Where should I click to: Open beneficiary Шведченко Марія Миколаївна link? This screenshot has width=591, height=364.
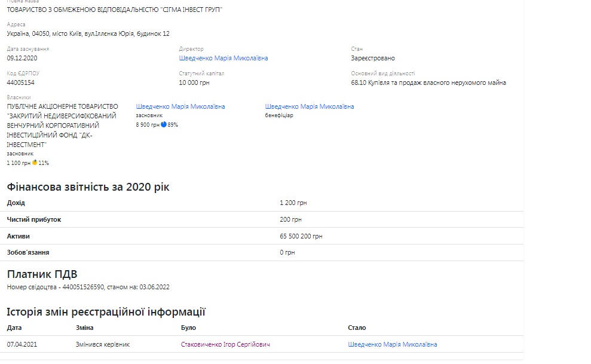(310, 107)
